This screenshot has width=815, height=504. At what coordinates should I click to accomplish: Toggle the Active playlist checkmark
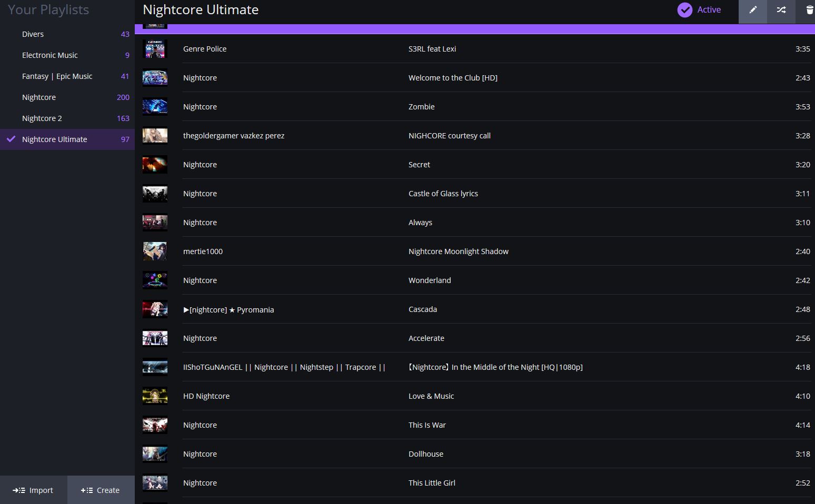pyautogui.click(x=685, y=10)
